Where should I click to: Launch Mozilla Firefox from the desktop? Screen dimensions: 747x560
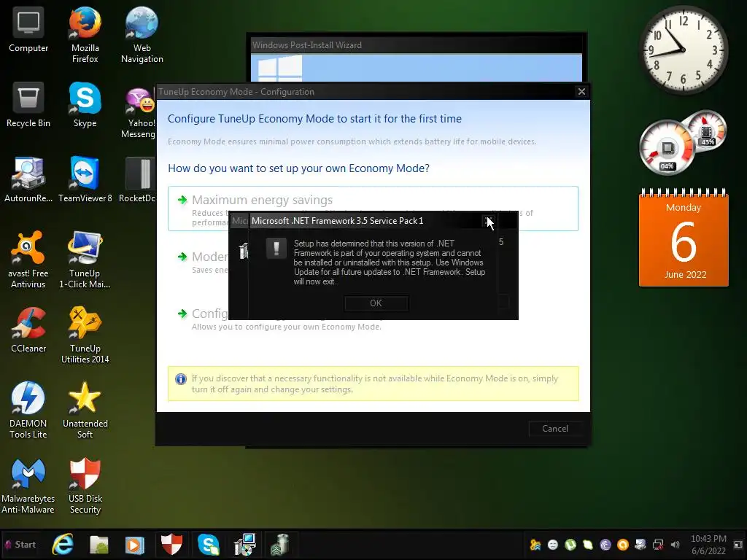coord(85,34)
